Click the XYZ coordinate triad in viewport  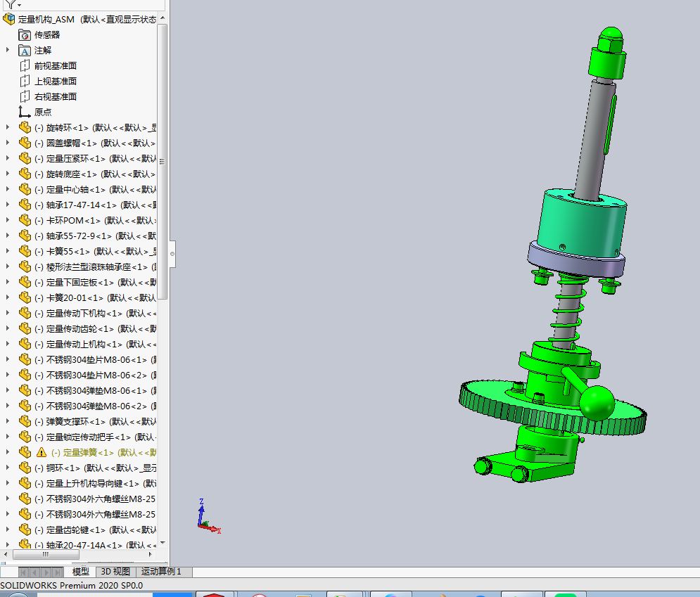[208, 518]
